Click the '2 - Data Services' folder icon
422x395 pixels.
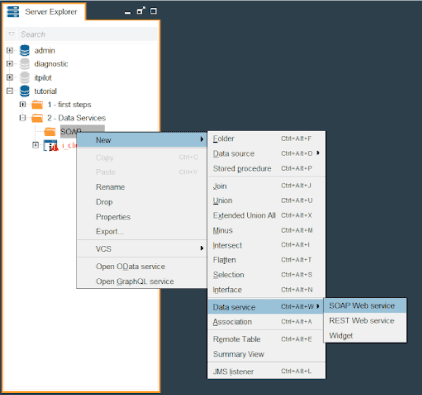coord(37,118)
